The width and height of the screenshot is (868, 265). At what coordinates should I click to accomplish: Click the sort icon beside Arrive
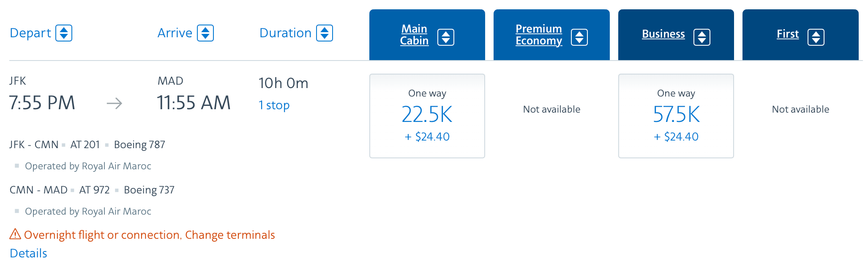tap(205, 33)
